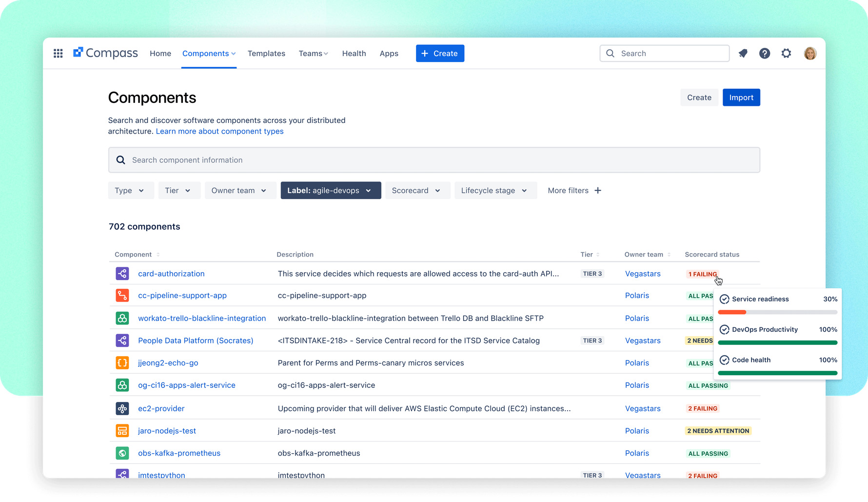Screen dimensions: 868x502
Task: Open the Components nav dropdown
Action: [209, 53]
